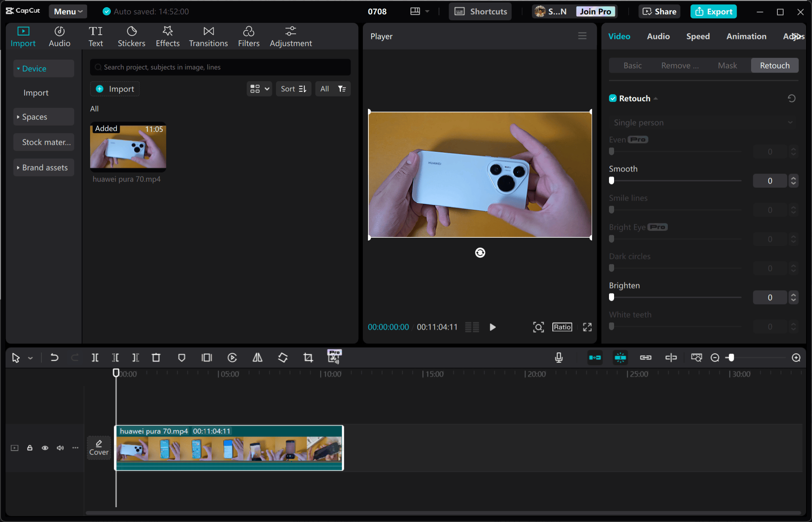The image size is (812, 522).
Task: Zoom out the timeline
Action: click(715, 358)
